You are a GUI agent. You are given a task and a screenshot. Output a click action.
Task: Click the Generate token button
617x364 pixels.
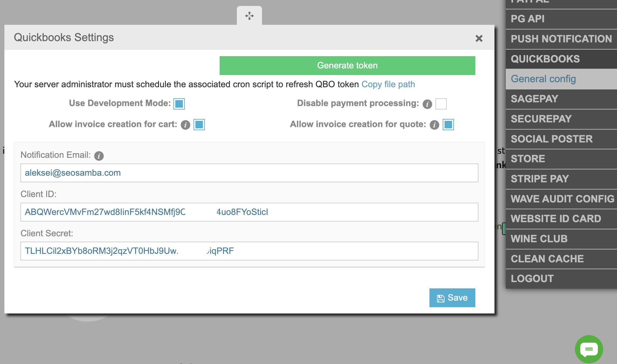point(347,66)
